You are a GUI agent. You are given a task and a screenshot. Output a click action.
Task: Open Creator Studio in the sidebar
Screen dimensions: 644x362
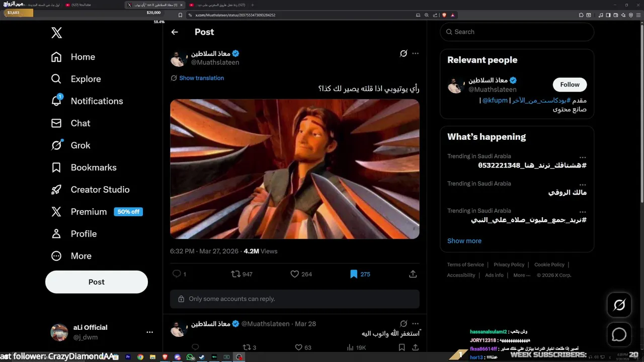pos(90,190)
